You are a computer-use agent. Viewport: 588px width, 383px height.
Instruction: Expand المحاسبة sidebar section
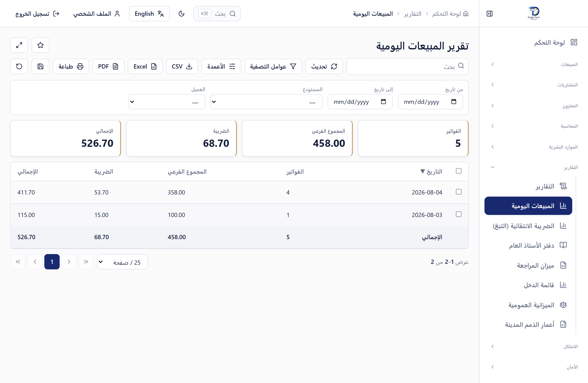(534, 126)
